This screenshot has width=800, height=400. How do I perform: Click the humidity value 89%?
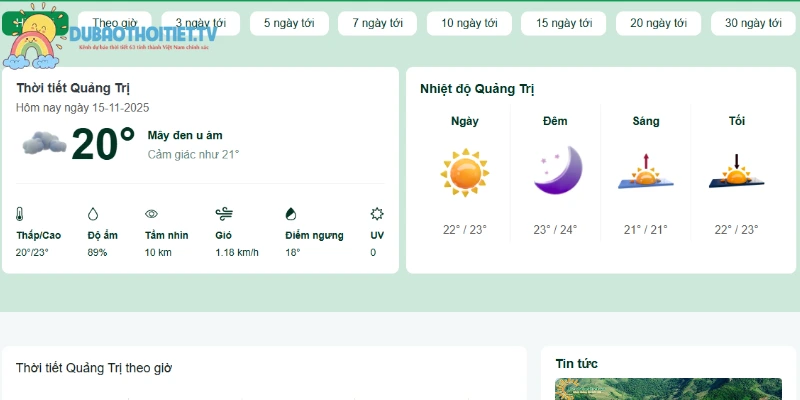[97, 253]
